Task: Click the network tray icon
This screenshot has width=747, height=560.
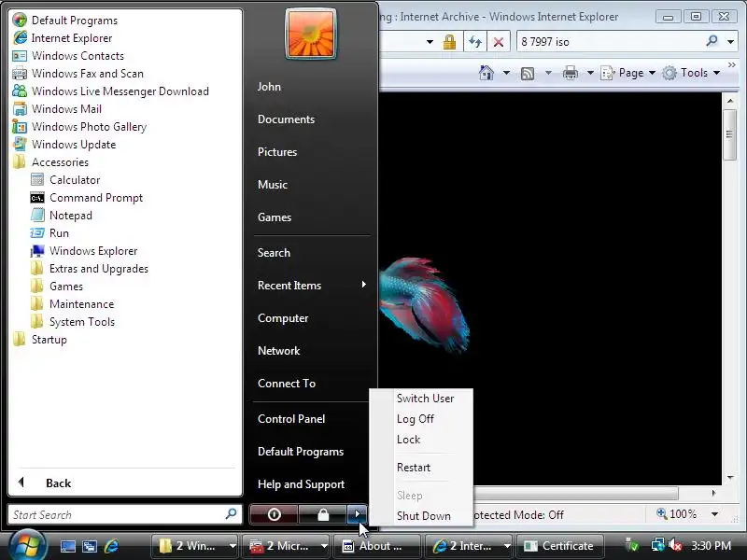Action: coord(657,544)
